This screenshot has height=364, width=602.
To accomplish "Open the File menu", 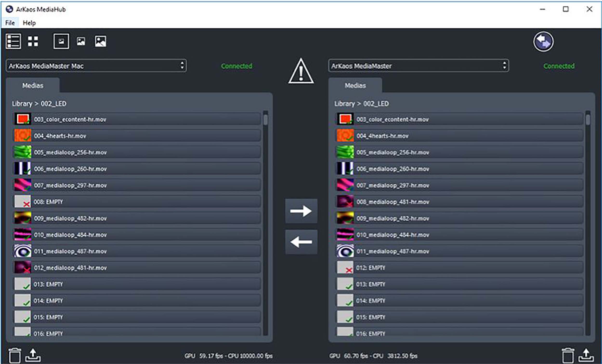I will (x=10, y=23).
